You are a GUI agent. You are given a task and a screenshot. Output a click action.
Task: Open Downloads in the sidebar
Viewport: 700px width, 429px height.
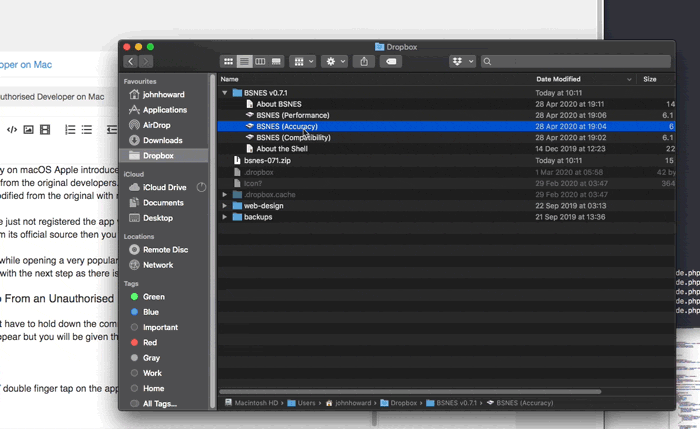(x=163, y=140)
